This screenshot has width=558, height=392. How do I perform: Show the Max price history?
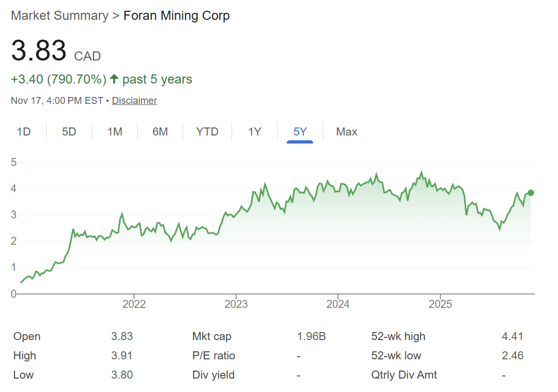pyautogui.click(x=347, y=132)
